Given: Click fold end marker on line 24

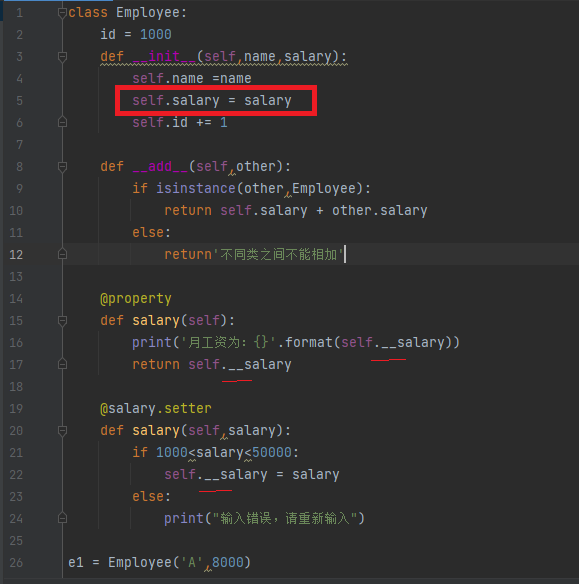Looking at the screenshot, I should click(x=62, y=518).
